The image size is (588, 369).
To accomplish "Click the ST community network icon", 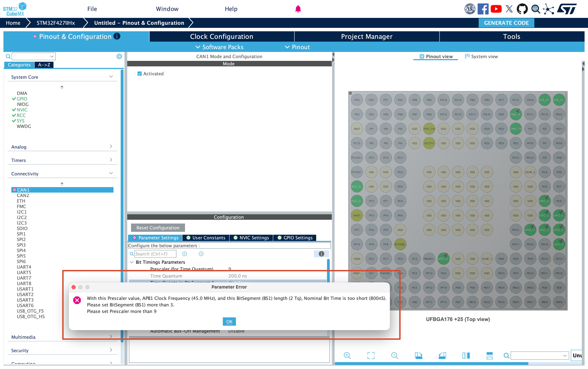I will pos(548,9).
